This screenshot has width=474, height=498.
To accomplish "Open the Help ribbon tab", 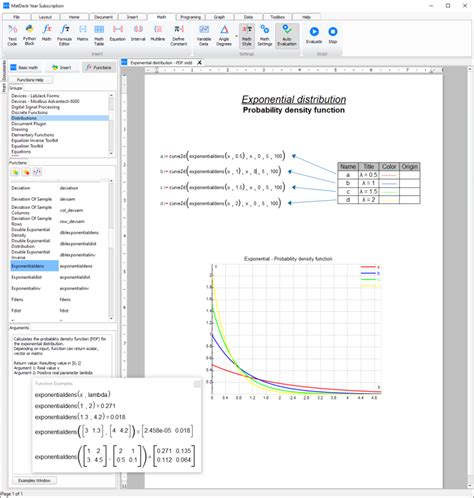I will (x=306, y=17).
